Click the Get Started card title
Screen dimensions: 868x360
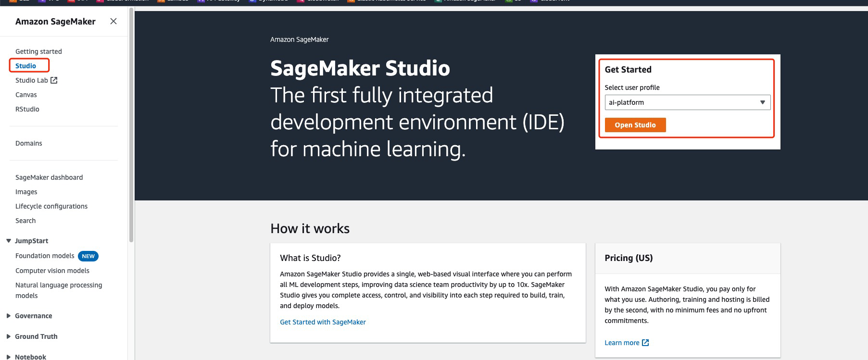tap(628, 70)
